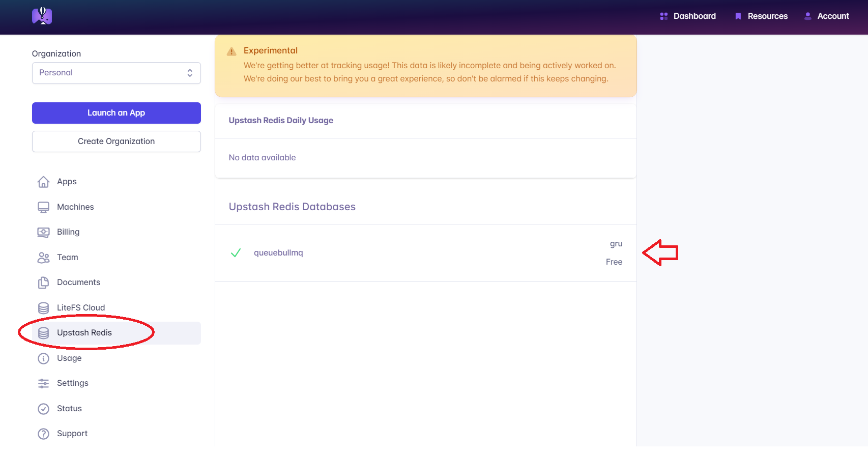Viewport: 868px width, 453px height.
Task: Click the Create Organization button
Action: coord(116,141)
